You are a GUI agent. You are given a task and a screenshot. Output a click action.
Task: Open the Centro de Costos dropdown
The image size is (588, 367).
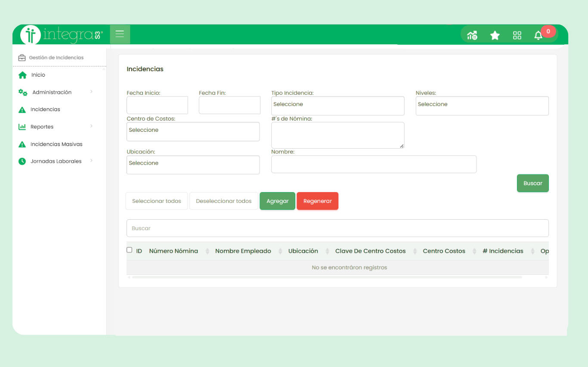193,131
